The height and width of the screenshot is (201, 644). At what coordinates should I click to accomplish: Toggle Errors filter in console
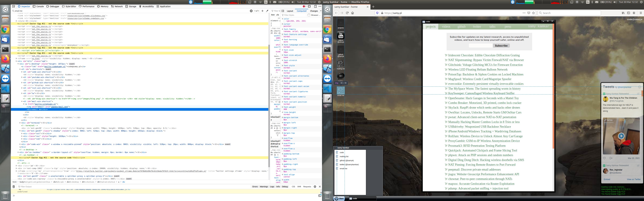(x=255, y=187)
